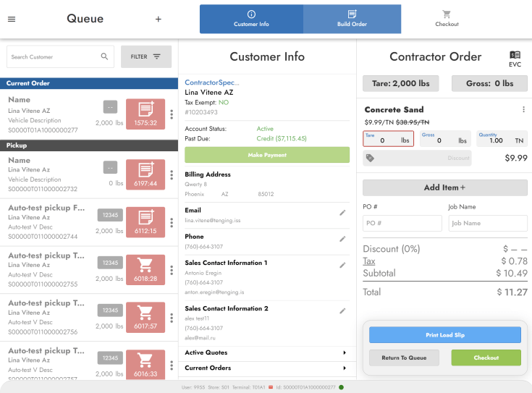Screen dimensions: 532x393
Task: Click the PO # input field
Action: click(402, 224)
